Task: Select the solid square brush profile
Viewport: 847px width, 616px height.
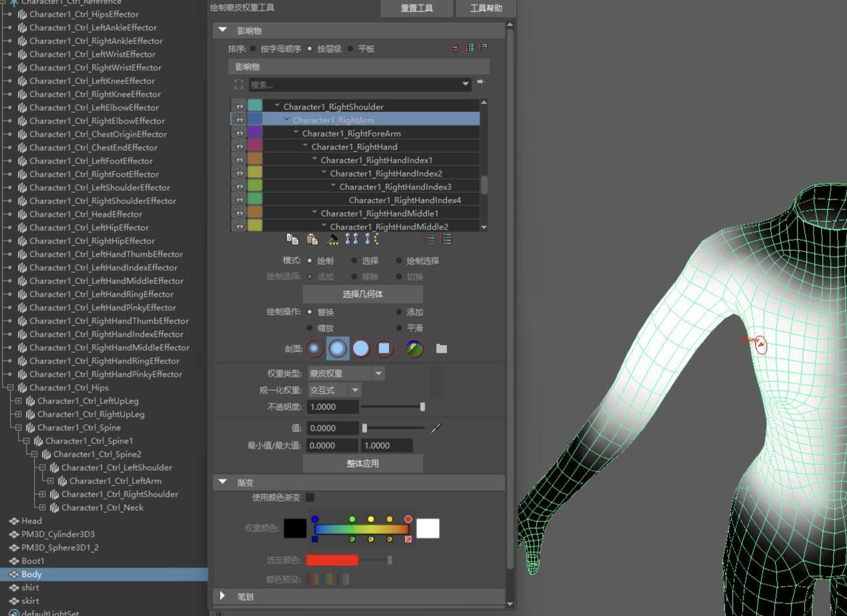Action: [383, 348]
